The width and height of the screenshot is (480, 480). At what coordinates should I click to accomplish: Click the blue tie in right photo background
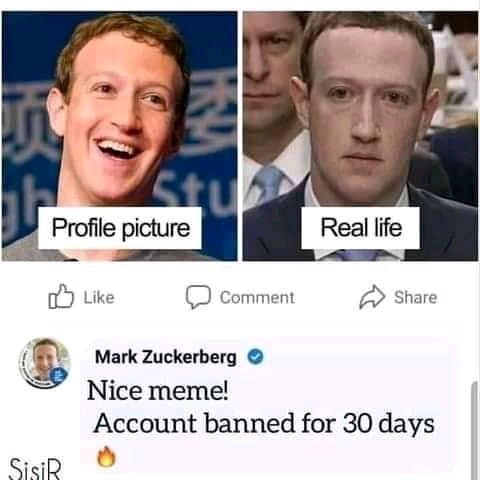pyautogui.click(x=268, y=184)
